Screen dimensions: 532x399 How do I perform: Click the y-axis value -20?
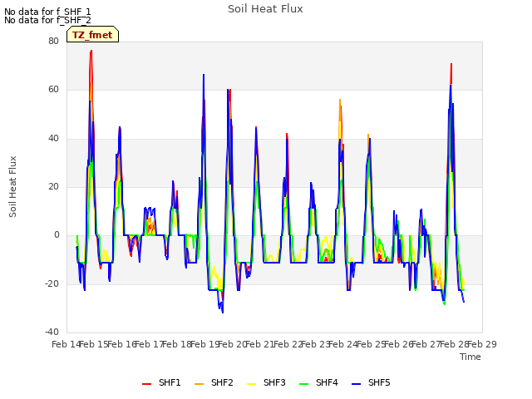coord(52,283)
